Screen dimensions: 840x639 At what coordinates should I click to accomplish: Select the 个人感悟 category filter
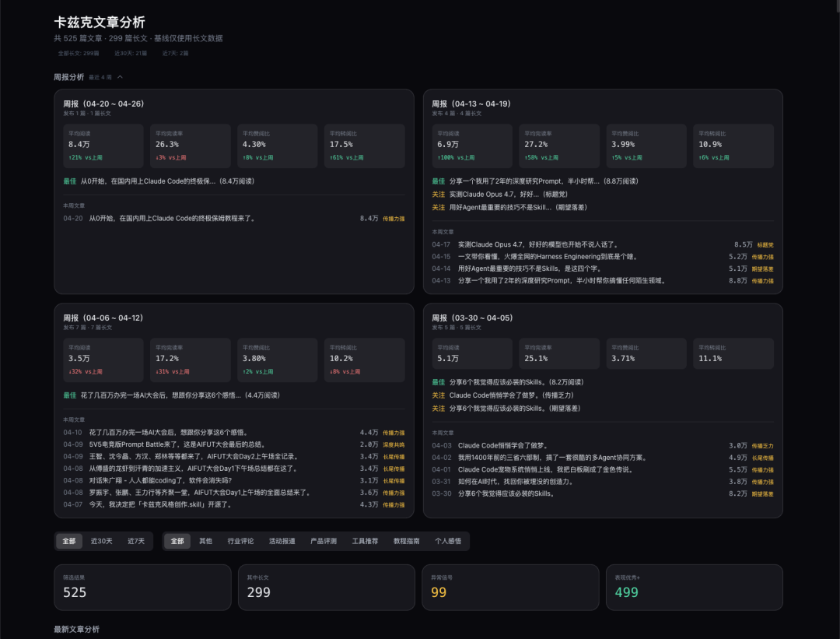click(448, 541)
